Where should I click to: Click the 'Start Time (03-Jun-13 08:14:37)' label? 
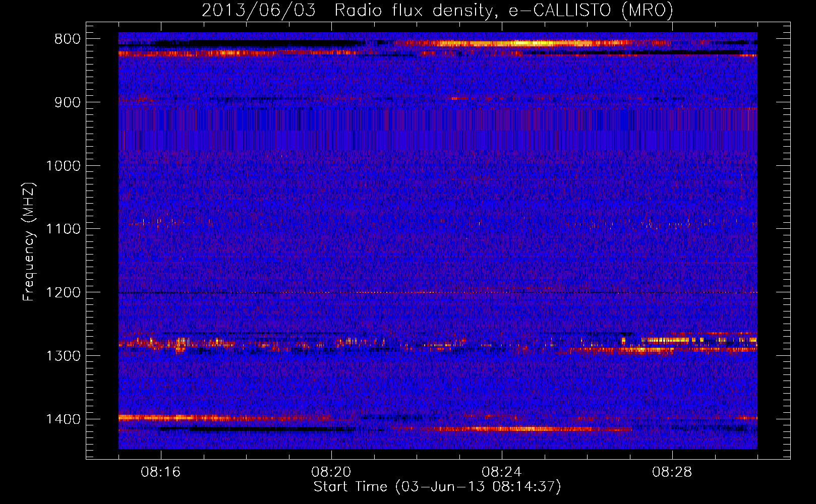tap(437, 487)
